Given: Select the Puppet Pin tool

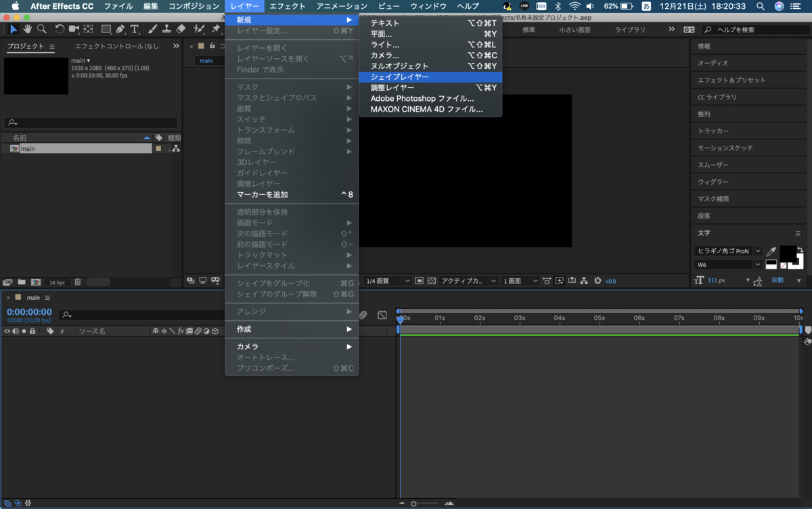Looking at the screenshot, I should 216,29.
